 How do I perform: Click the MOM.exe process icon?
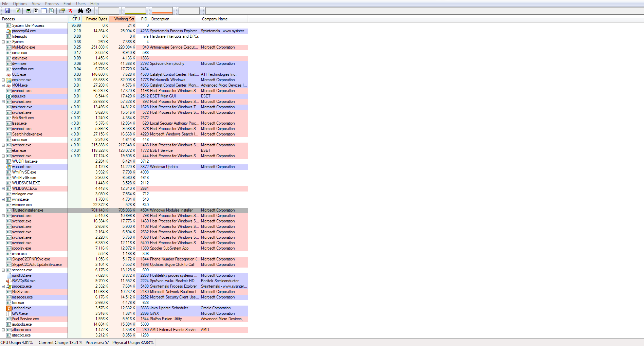(x=9, y=85)
